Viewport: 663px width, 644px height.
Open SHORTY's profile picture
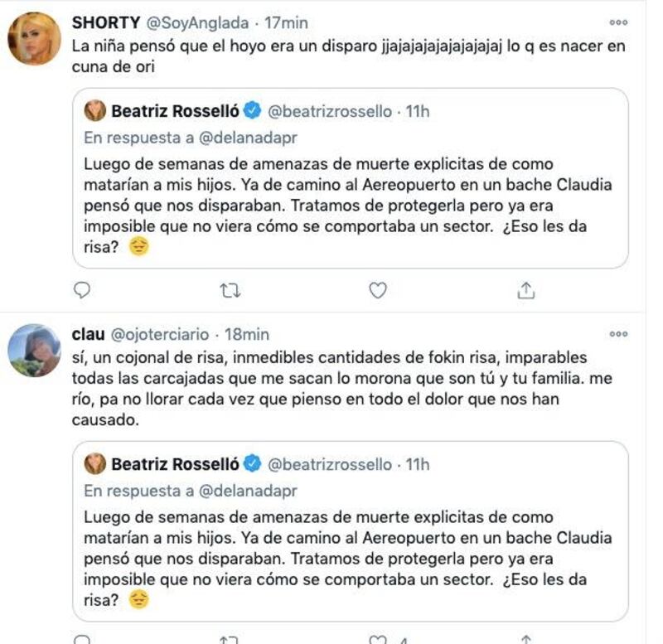[x=34, y=38]
